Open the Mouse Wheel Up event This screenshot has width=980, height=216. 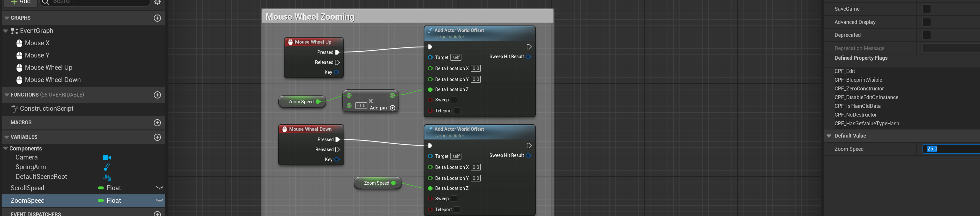[48, 68]
